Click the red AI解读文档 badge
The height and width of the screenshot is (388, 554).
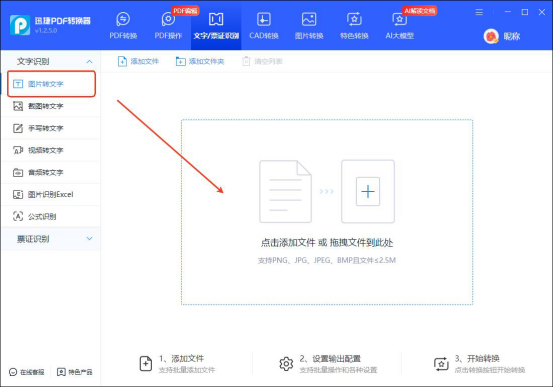pyautogui.click(x=420, y=11)
